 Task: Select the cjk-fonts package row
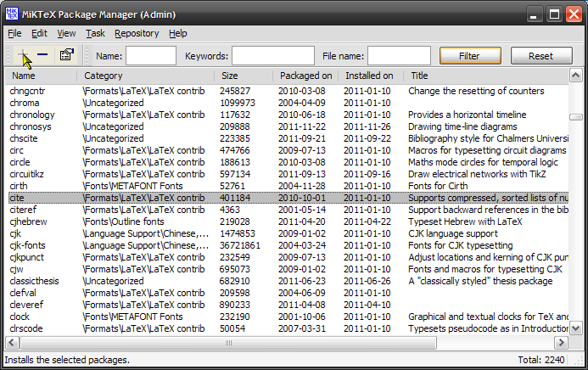pos(287,245)
